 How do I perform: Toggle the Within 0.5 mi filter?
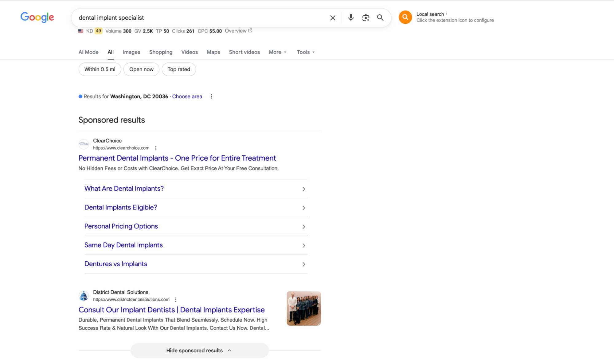[x=100, y=69]
